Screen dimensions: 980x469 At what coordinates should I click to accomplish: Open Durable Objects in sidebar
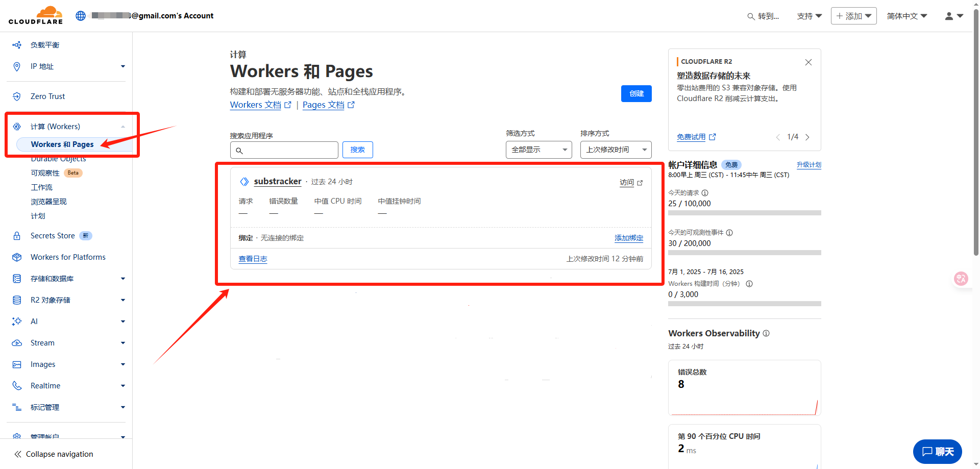58,159
